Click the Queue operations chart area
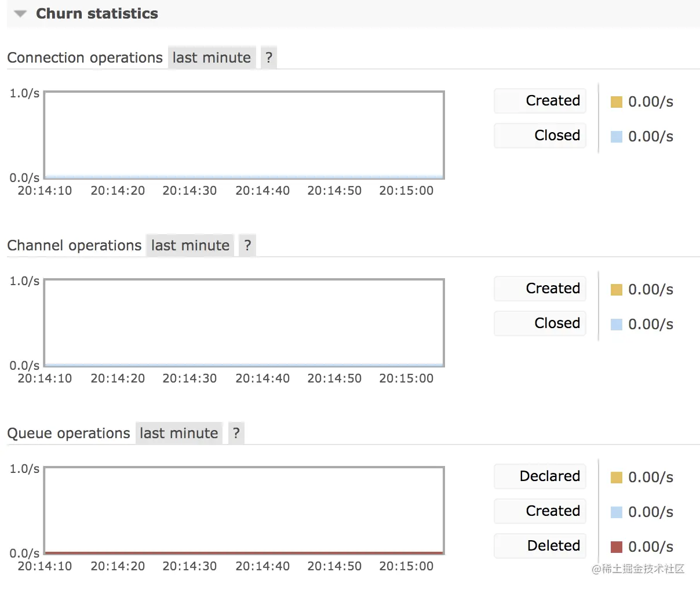700x590 pixels. point(244,511)
